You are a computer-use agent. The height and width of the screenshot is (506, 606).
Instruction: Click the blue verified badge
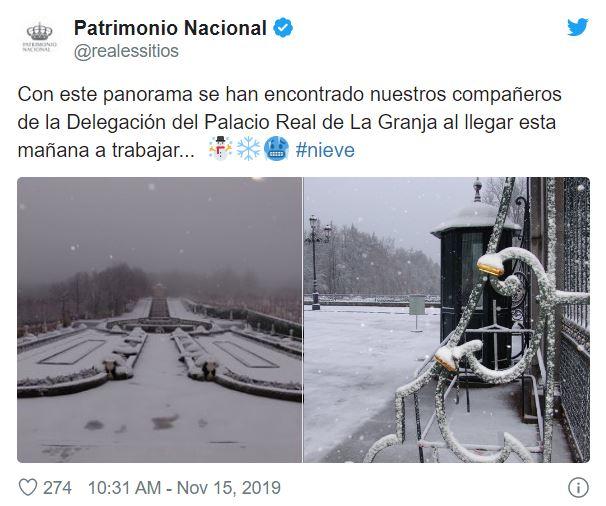tap(283, 28)
